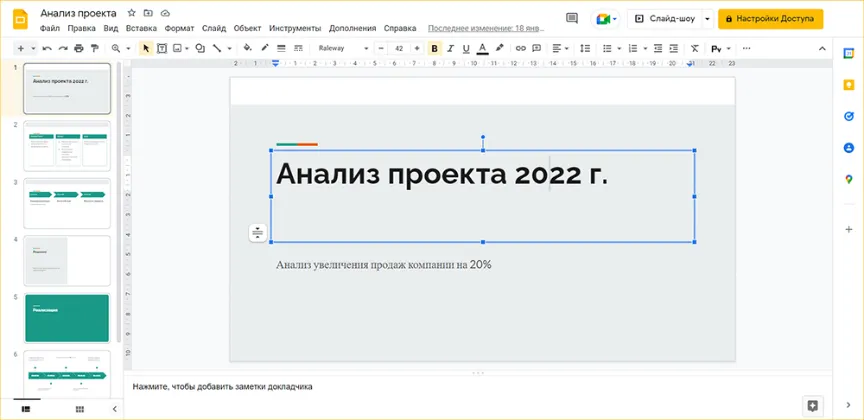This screenshot has height=420, width=864.
Task: Click the zoom magnifier tool
Action: point(116,49)
